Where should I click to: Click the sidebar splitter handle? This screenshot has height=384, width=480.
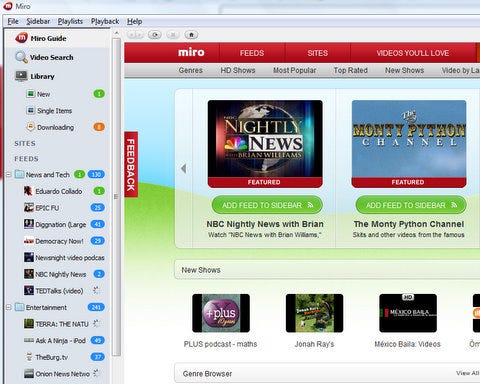point(116,197)
